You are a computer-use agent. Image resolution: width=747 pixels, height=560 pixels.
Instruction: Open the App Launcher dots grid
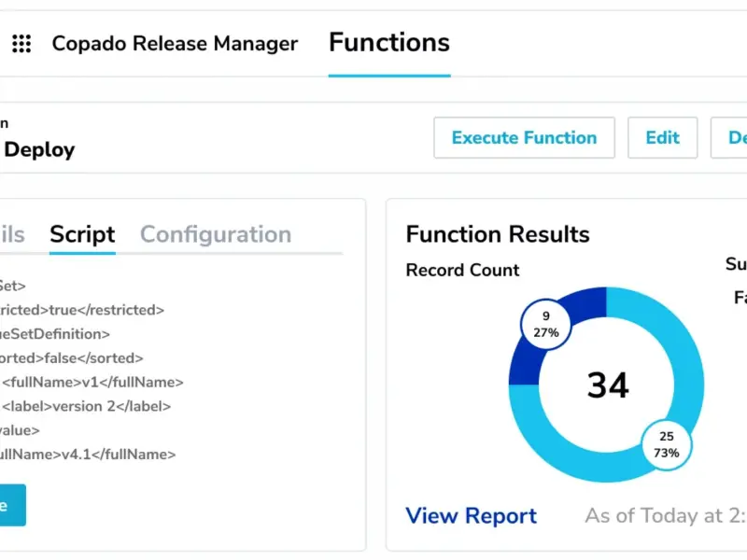tap(21, 43)
